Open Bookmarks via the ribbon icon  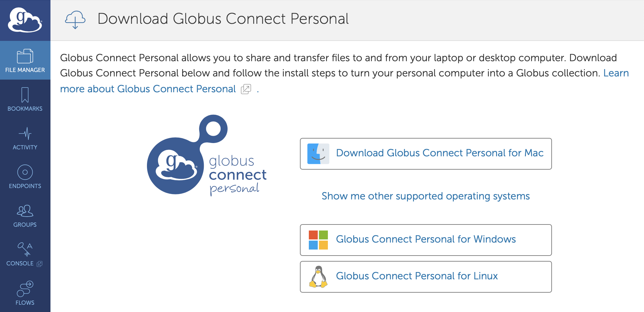[x=25, y=95]
